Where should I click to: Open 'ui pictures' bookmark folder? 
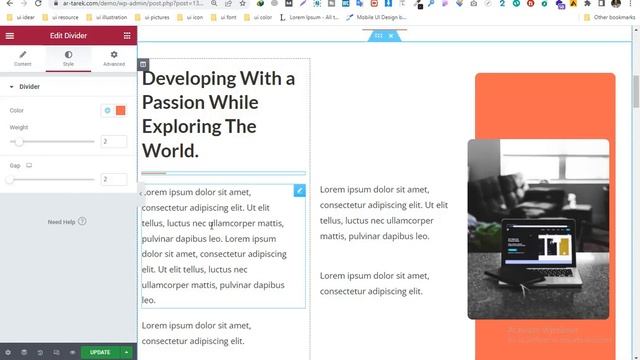(x=152, y=18)
